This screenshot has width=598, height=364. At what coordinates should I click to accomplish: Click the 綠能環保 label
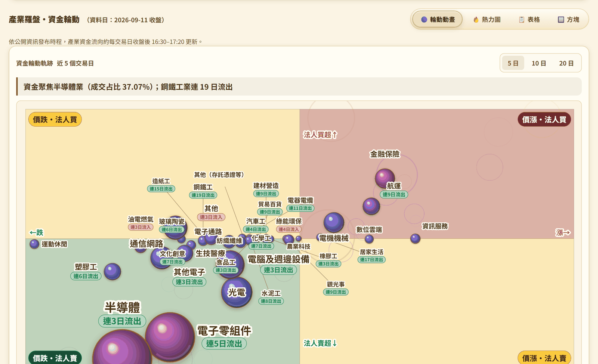289,221
